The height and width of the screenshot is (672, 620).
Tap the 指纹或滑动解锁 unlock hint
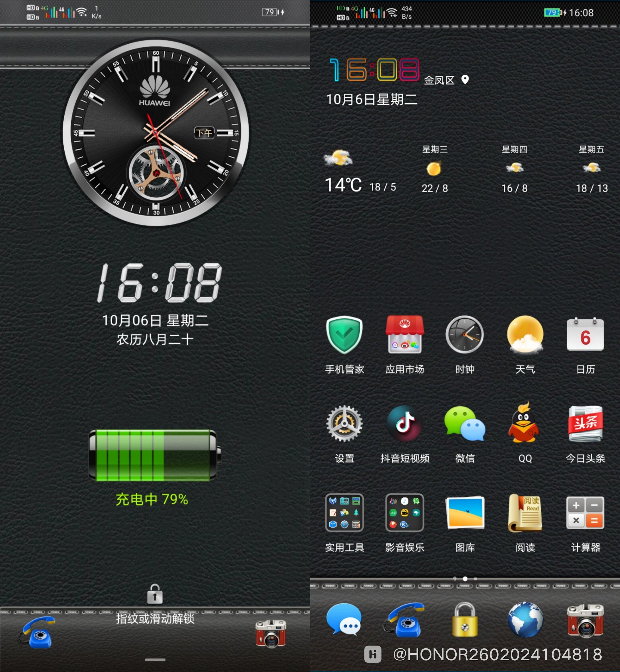(155, 618)
